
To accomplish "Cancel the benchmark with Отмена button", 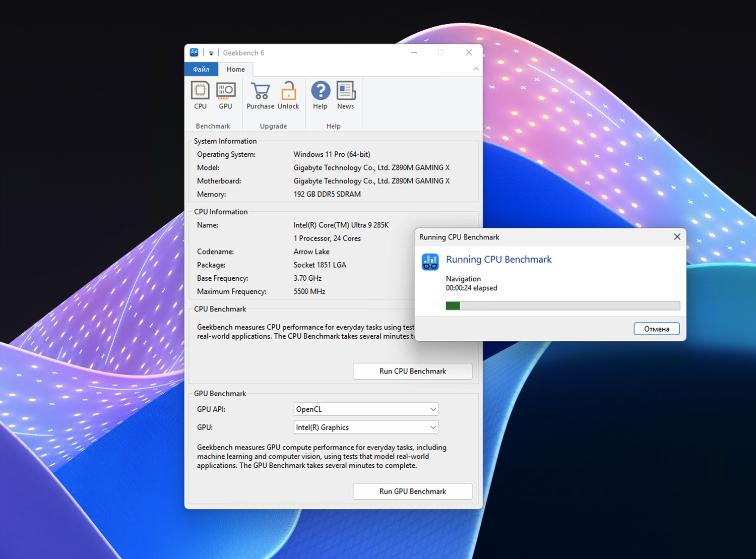I will coord(657,329).
